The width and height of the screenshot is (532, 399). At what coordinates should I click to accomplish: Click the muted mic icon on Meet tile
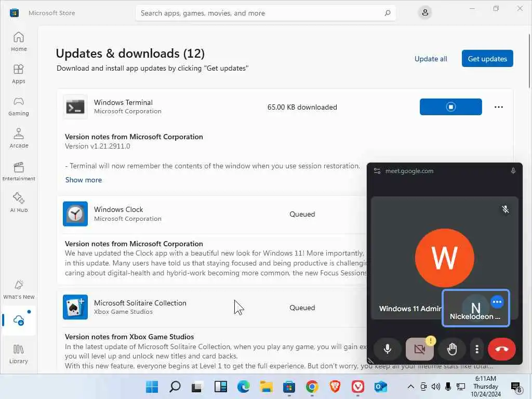pos(505,209)
